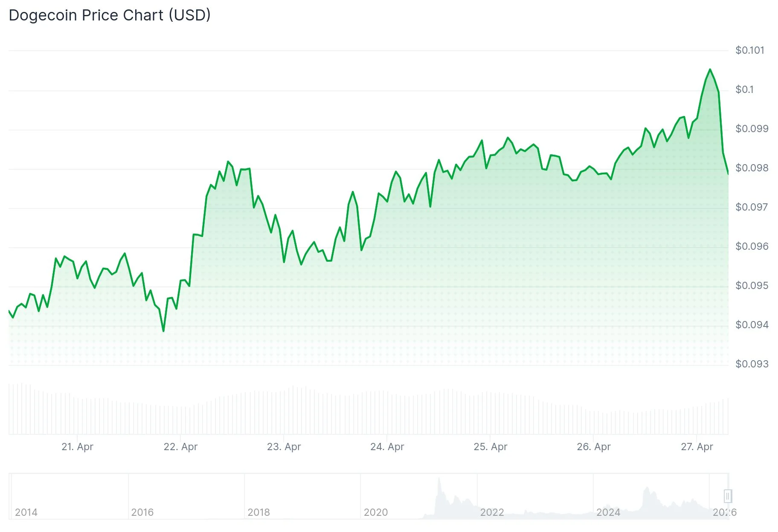Click the 25. Apr date label

[490, 447]
